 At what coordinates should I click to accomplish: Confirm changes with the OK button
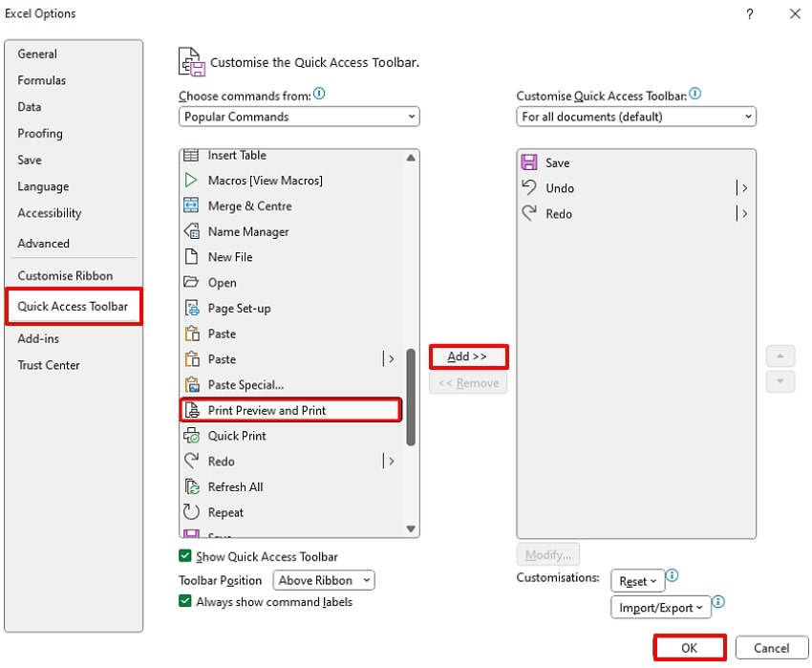coord(689,647)
